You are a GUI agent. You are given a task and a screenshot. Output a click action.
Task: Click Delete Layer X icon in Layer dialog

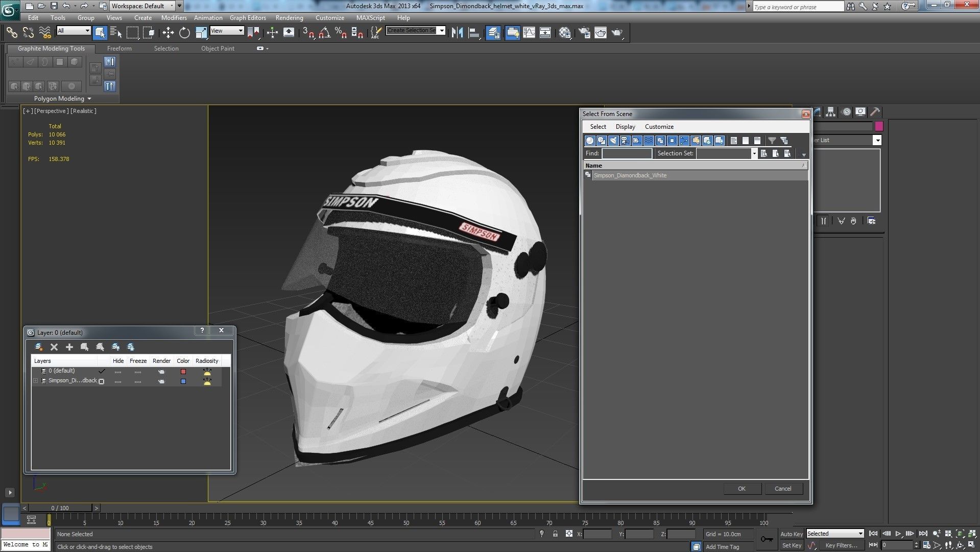click(x=54, y=347)
